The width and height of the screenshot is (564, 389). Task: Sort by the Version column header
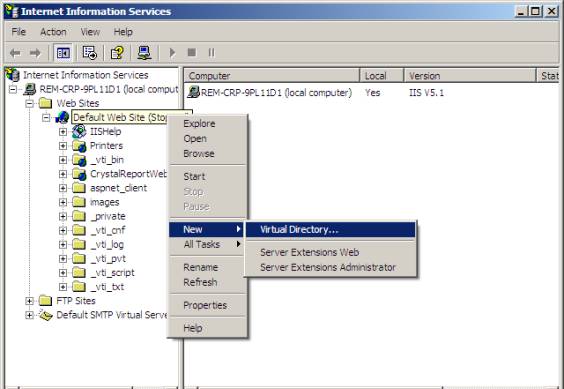470,76
